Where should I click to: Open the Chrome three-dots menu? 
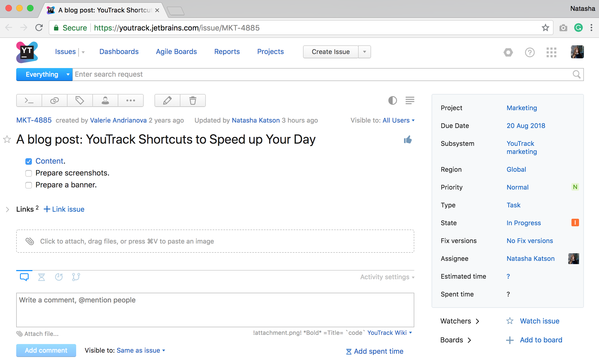tap(591, 28)
